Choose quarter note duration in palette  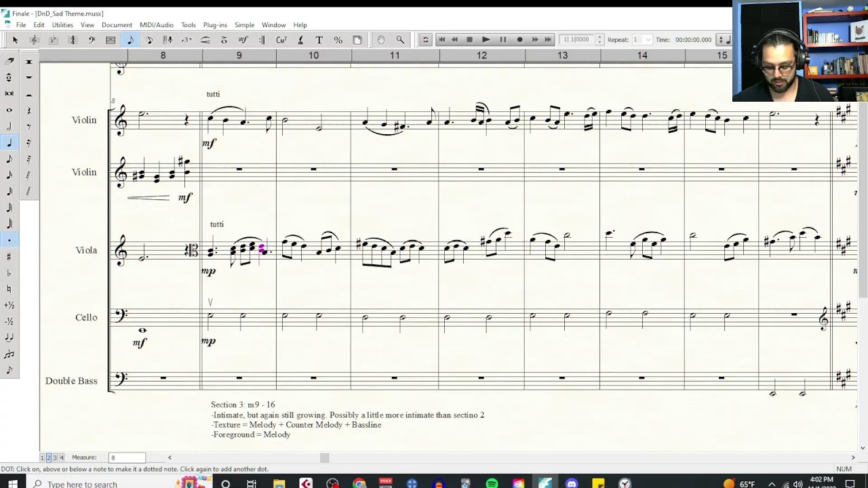(x=9, y=142)
